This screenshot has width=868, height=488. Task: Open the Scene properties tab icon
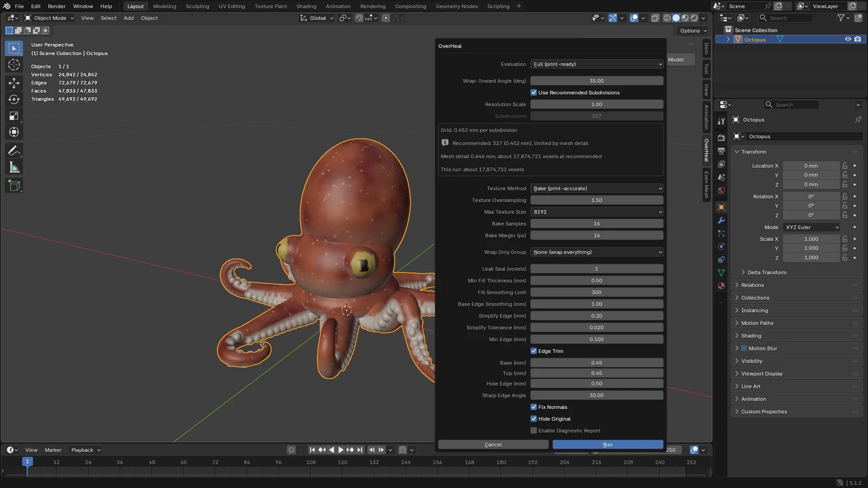(x=721, y=177)
